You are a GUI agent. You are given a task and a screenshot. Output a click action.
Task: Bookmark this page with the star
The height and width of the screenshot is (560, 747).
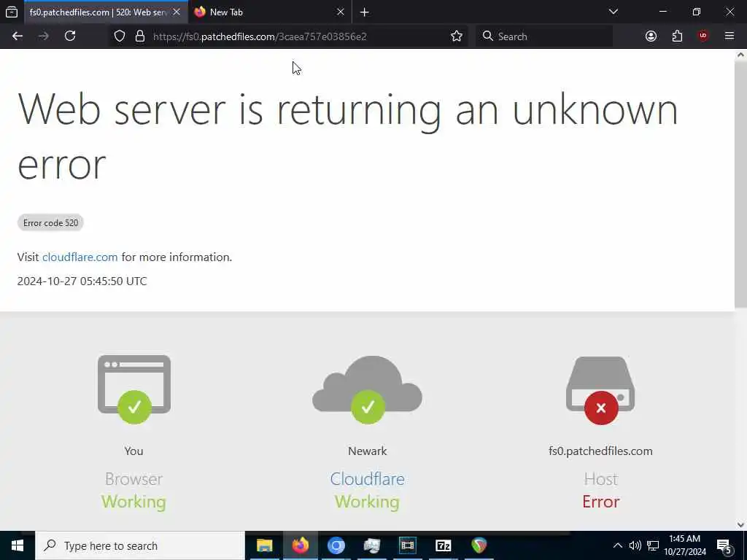pyautogui.click(x=457, y=36)
